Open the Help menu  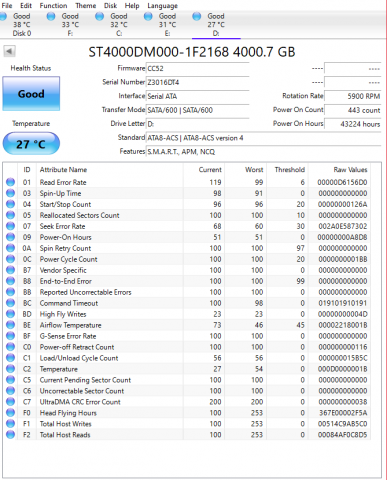(x=132, y=6)
